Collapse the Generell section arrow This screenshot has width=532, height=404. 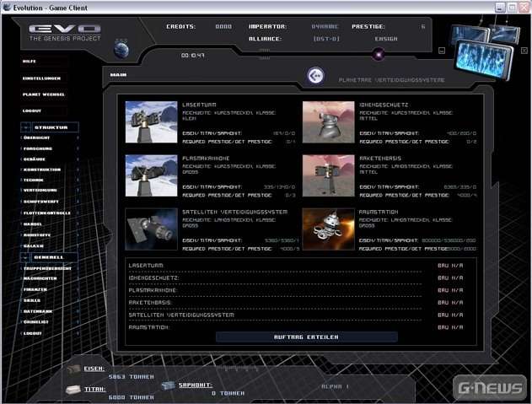point(26,257)
